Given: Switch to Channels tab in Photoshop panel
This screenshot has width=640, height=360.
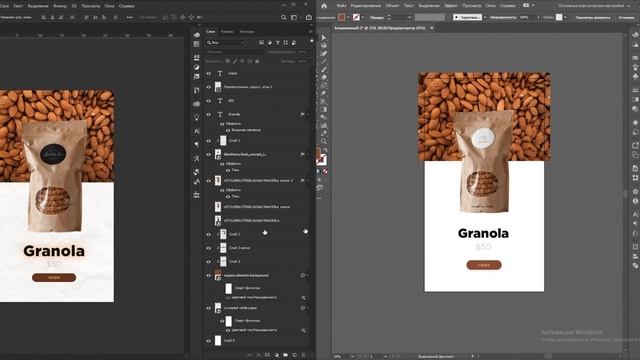Looking at the screenshot, I should pos(227,31).
